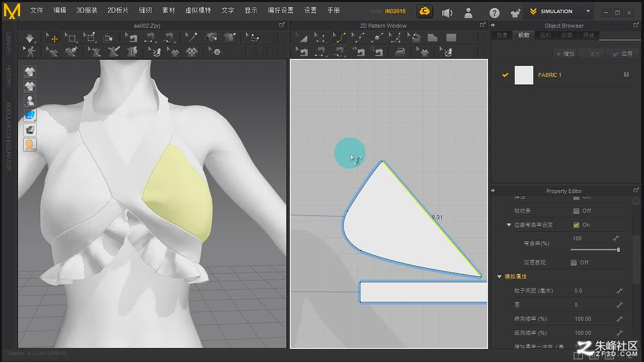
Task: Collapse the 边缘弯曲率设定 section
Action: [509, 225]
